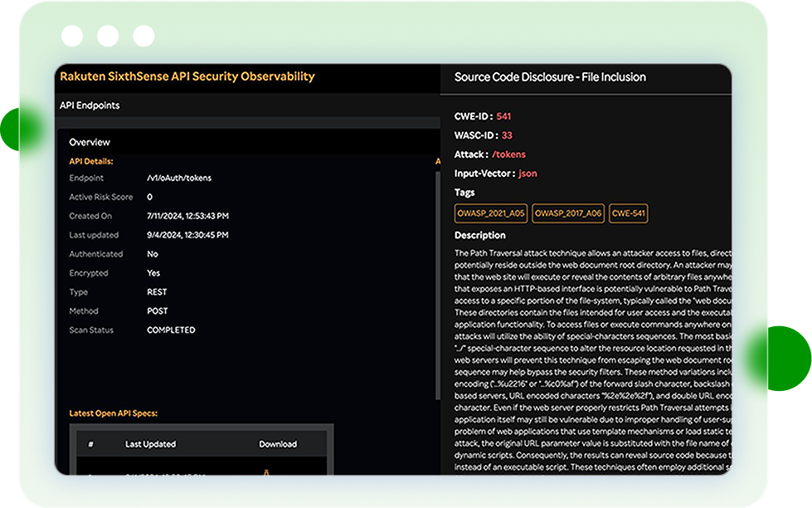Open the API Endpoints section
This screenshot has width=812, height=508.
(90, 105)
